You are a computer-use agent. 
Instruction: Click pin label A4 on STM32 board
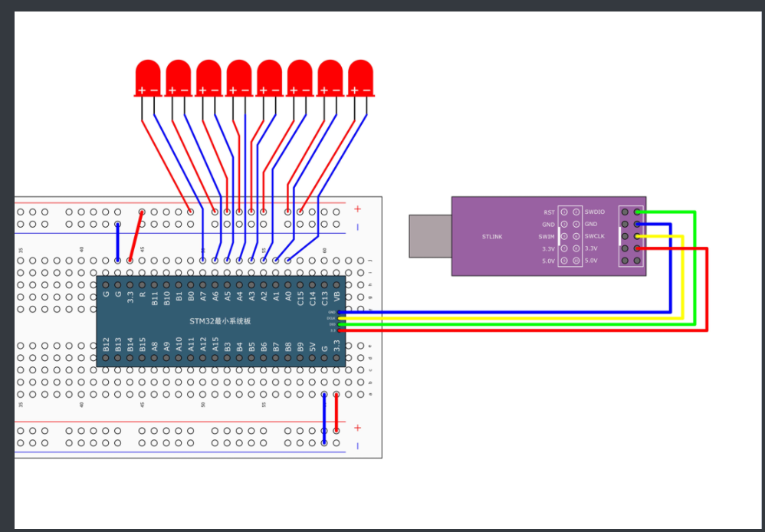click(x=240, y=297)
